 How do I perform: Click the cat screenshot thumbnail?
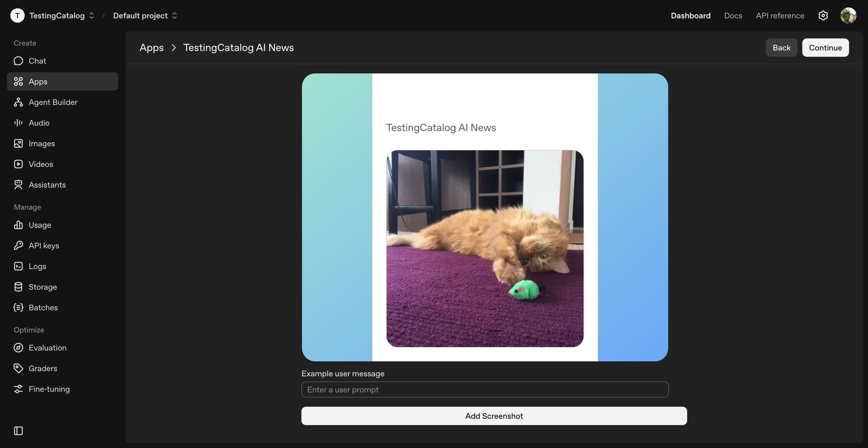tap(485, 249)
